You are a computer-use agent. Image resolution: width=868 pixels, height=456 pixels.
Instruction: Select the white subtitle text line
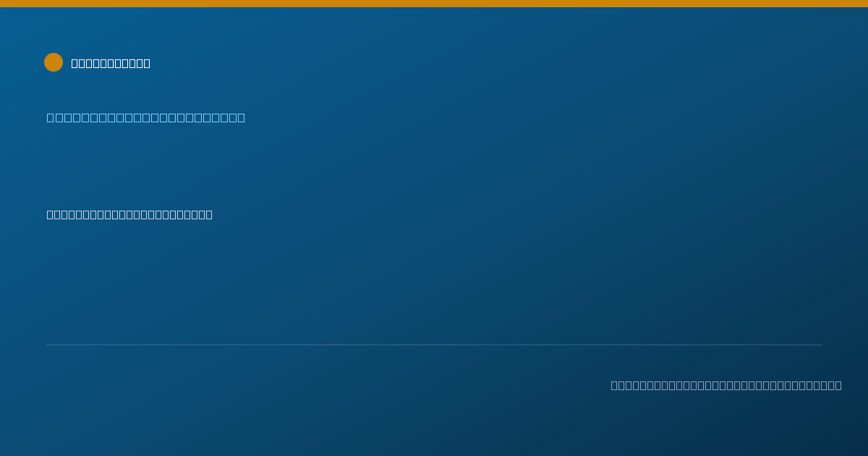tap(129, 214)
